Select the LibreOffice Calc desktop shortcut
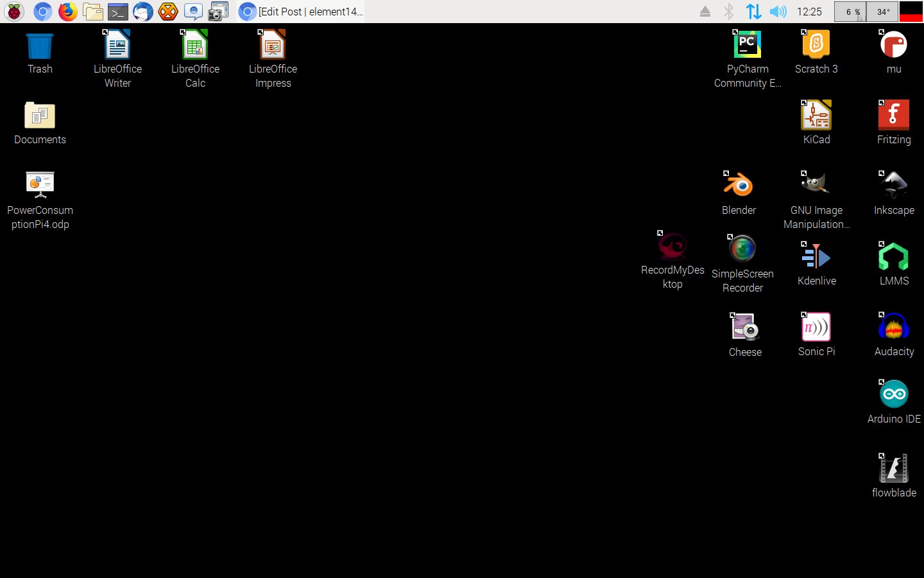This screenshot has height=578, width=924. click(195, 59)
